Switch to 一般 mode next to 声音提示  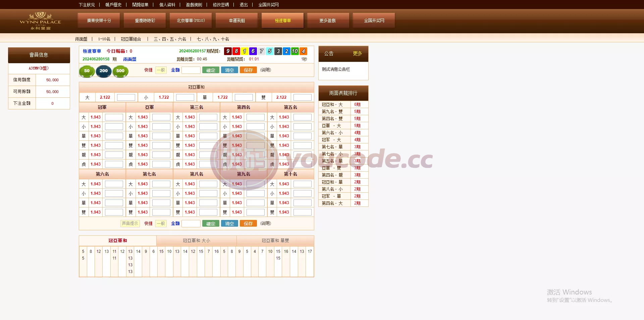coord(161,224)
